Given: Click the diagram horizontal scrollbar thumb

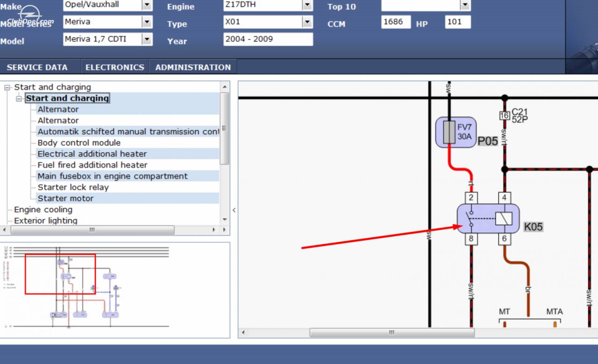Looking at the screenshot, I should pyautogui.click(x=392, y=333).
